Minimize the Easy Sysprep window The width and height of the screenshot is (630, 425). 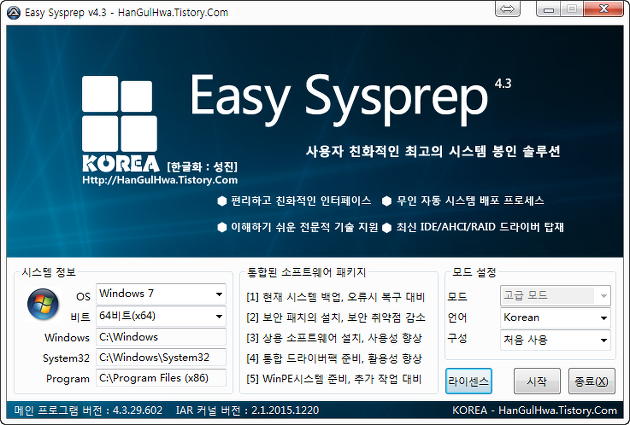tap(548, 8)
